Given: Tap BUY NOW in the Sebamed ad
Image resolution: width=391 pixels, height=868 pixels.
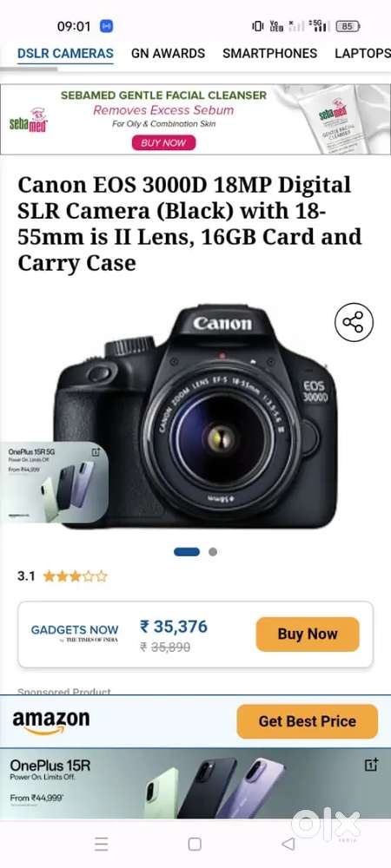Looking at the screenshot, I should (x=163, y=143).
